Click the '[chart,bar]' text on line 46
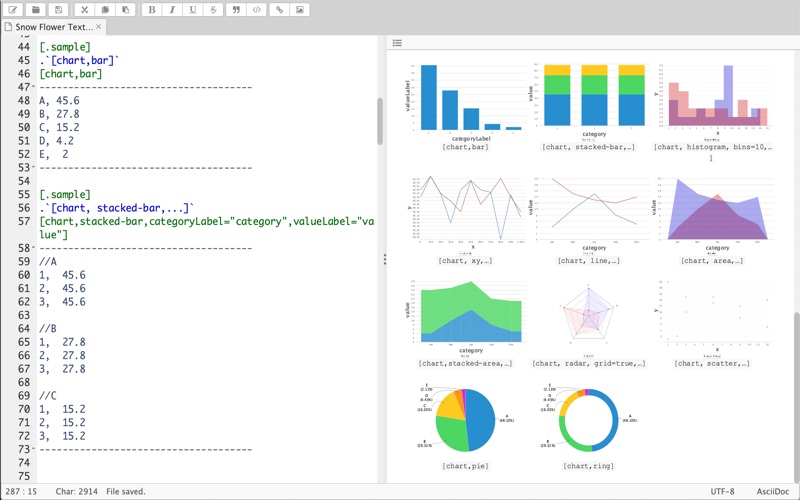 tap(70, 74)
